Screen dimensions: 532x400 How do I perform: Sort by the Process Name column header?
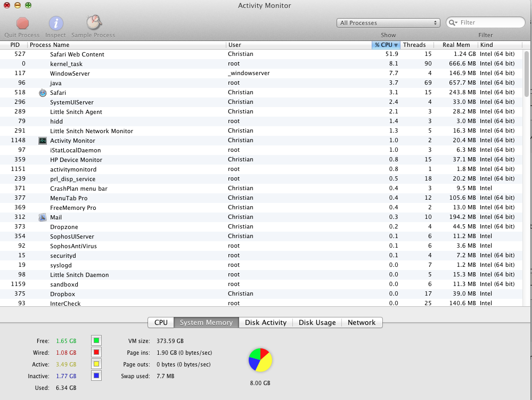click(x=126, y=45)
